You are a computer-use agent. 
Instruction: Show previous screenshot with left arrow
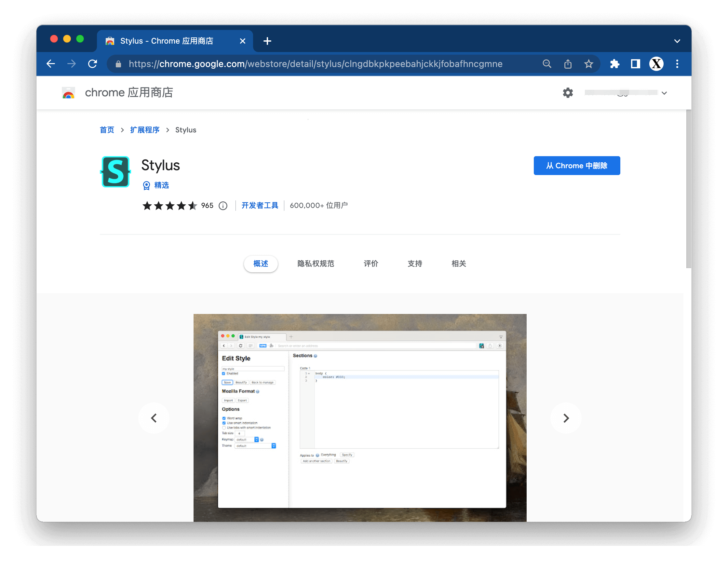click(x=154, y=418)
